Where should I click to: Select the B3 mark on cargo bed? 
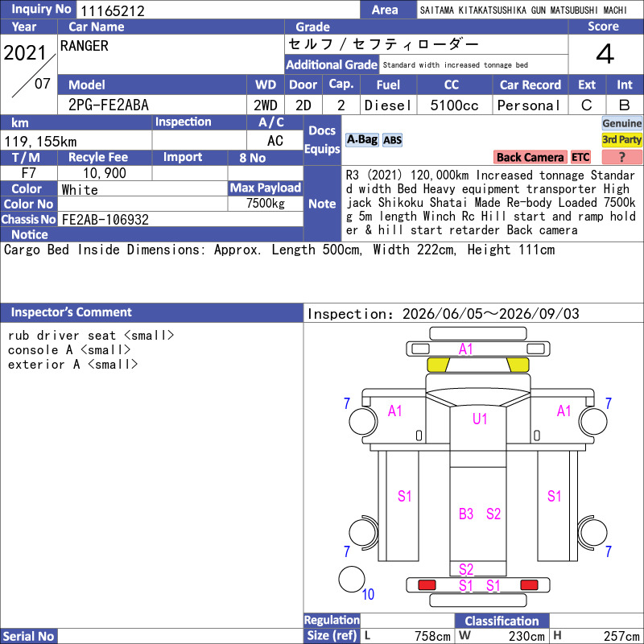(466, 514)
